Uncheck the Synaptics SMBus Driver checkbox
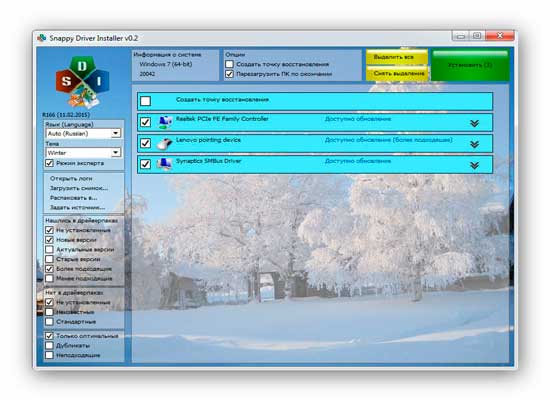This screenshot has height=400, width=550. pyautogui.click(x=146, y=164)
